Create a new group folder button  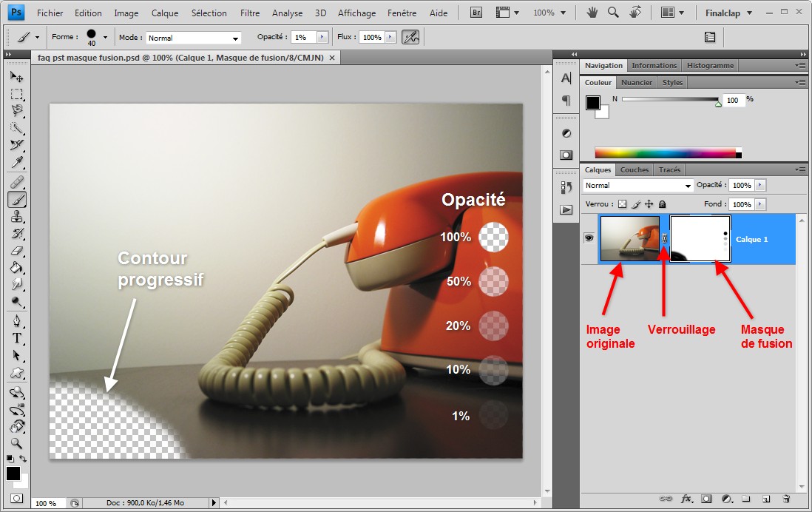(x=745, y=499)
